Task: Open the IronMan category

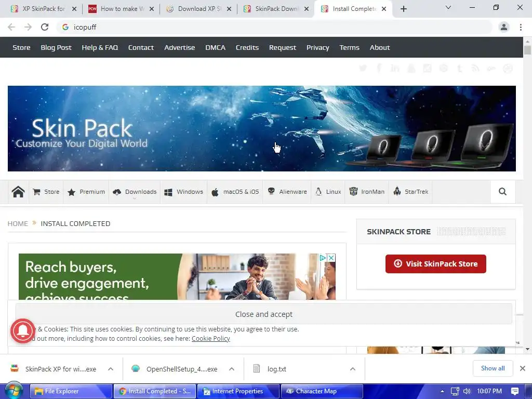Action: pos(367,192)
